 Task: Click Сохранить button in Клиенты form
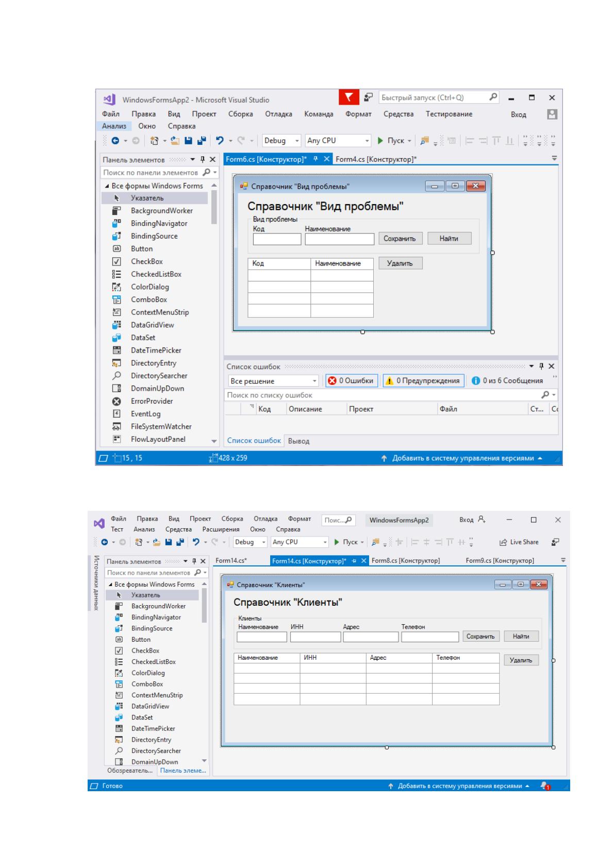480,637
